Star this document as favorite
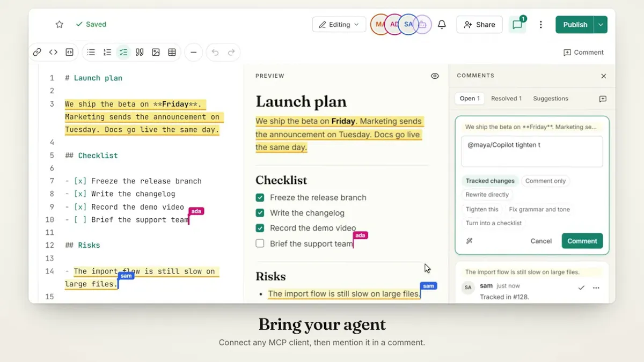The width and height of the screenshot is (644, 362). tap(60, 25)
